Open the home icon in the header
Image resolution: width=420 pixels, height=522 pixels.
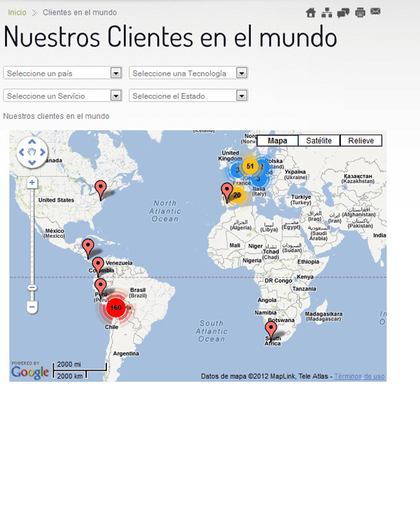tap(311, 13)
